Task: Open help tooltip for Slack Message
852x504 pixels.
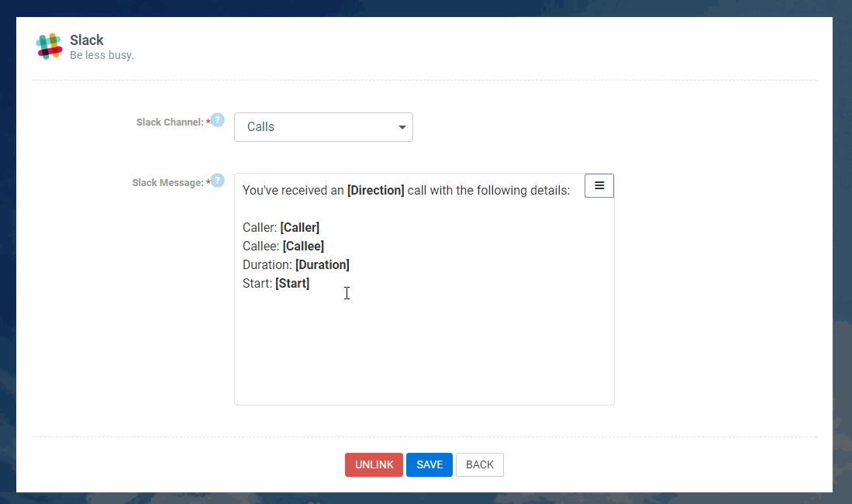Action: (217, 181)
